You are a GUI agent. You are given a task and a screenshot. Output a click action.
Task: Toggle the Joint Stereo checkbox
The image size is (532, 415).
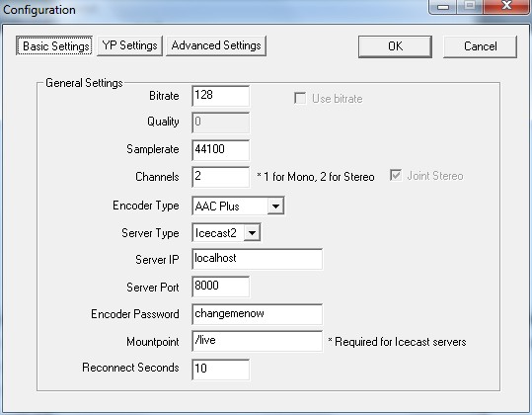pyautogui.click(x=396, y=176)
